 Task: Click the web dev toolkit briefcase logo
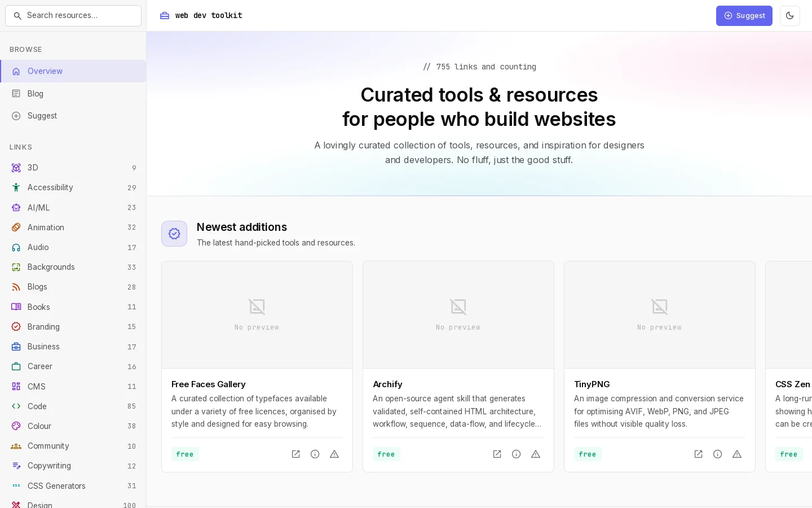[165, 16]
